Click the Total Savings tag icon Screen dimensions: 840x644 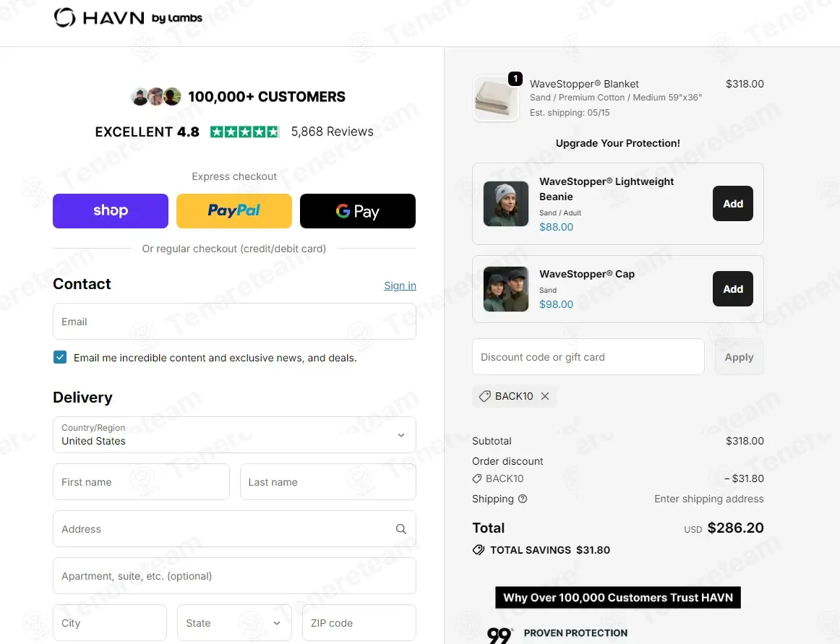click(x=479, y=550)
